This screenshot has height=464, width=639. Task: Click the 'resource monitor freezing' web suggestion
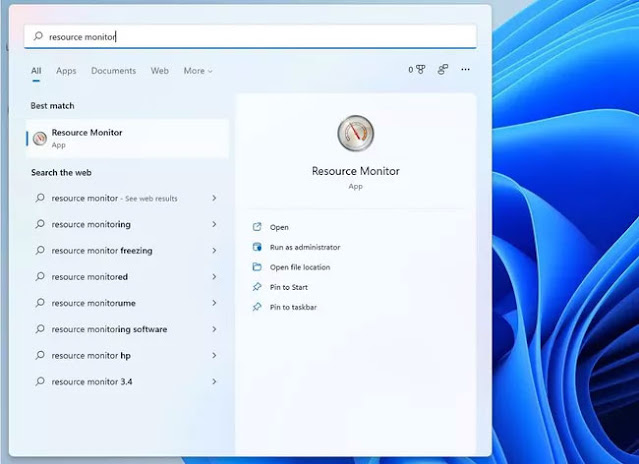(102, 251)
